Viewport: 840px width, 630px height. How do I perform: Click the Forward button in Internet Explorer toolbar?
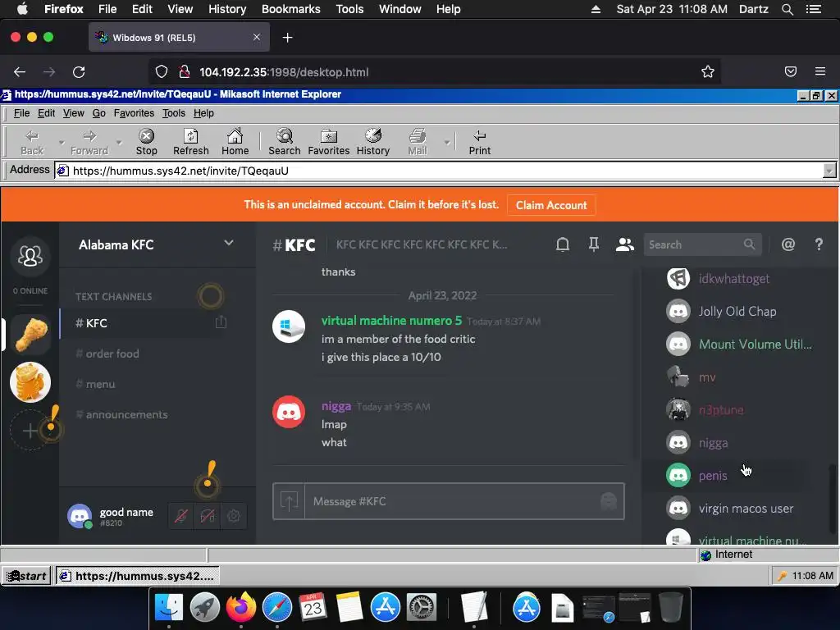click(89, 142)
